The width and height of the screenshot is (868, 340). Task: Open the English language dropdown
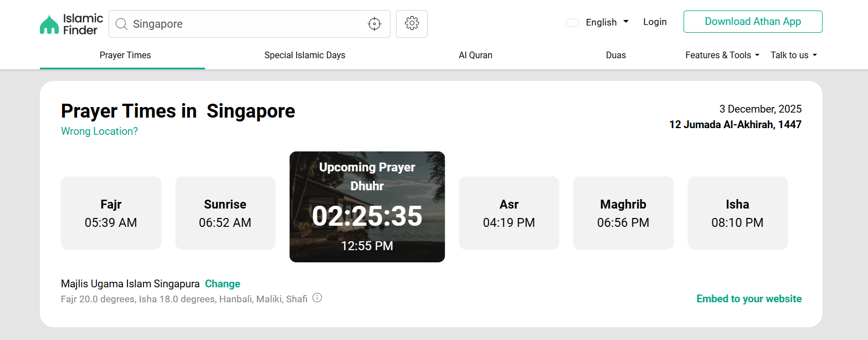coord(607,22)
